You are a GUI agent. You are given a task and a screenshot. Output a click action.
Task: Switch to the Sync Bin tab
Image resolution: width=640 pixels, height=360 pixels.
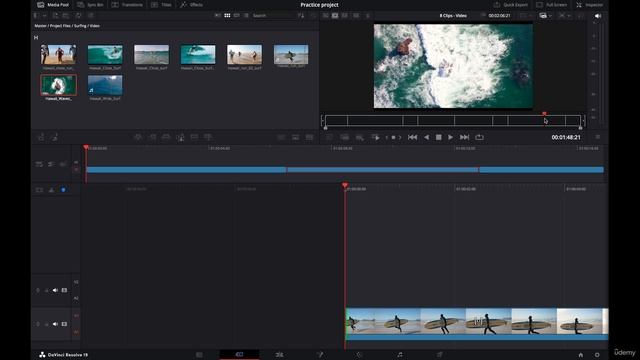click(91, 5)
